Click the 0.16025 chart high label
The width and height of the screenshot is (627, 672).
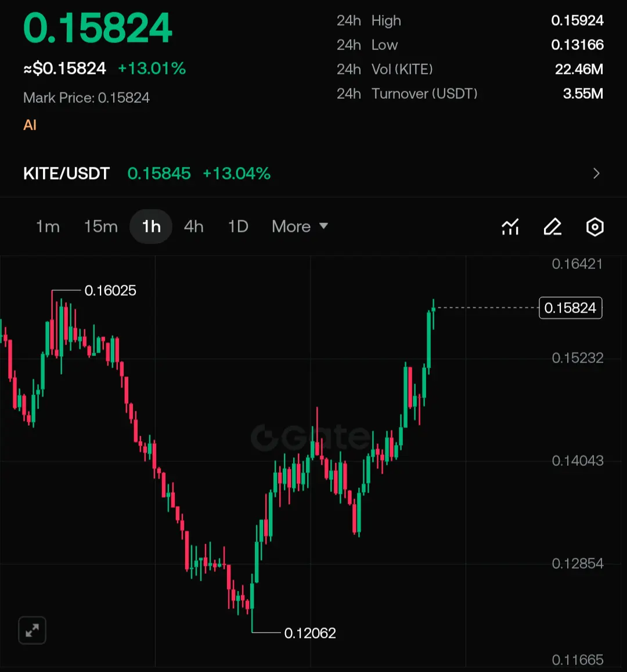(110, 290)
